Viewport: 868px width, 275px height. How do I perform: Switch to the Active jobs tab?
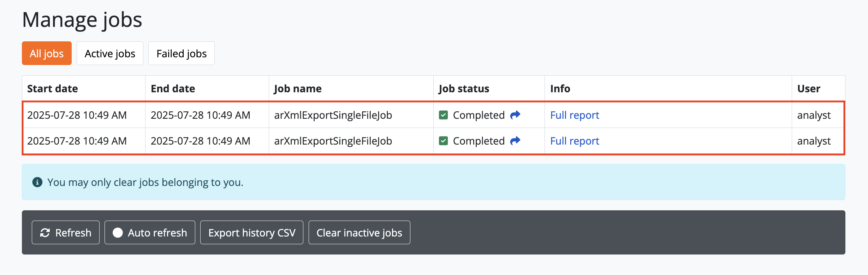tap(110, 53)
